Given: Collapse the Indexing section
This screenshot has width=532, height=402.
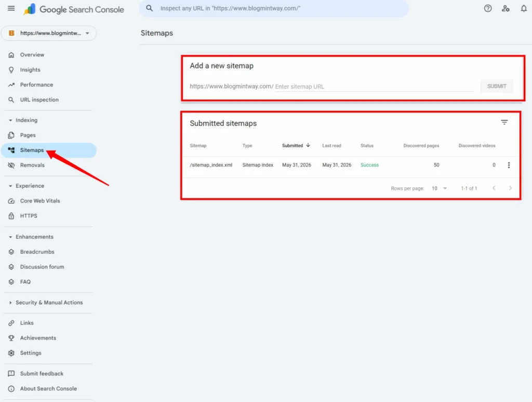Looking at the screenshot, I should click(x=10, y=120).
